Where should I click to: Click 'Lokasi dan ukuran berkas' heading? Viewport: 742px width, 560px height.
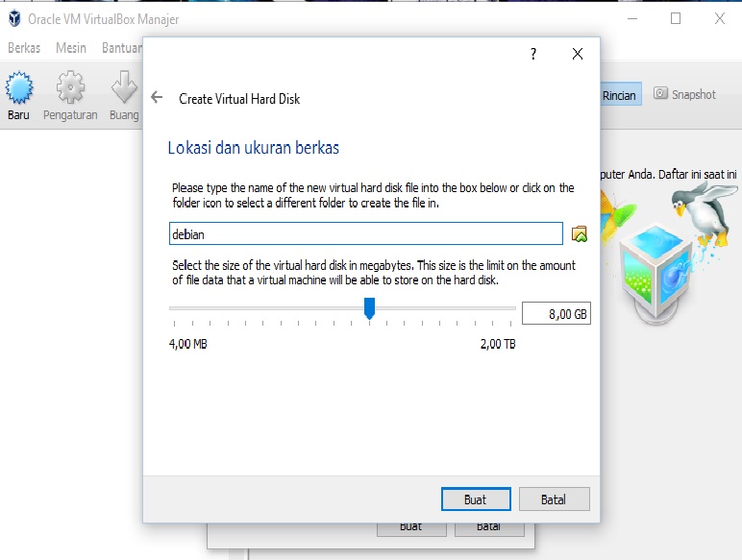tap(253, 148)
